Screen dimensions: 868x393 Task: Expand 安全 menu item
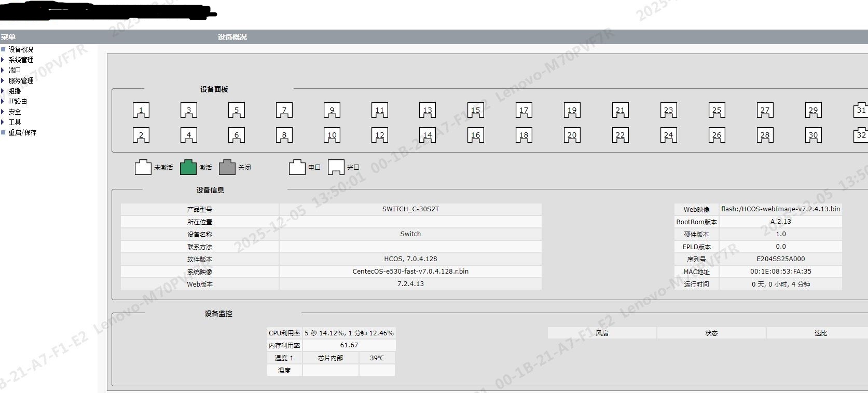coord(15,112)
